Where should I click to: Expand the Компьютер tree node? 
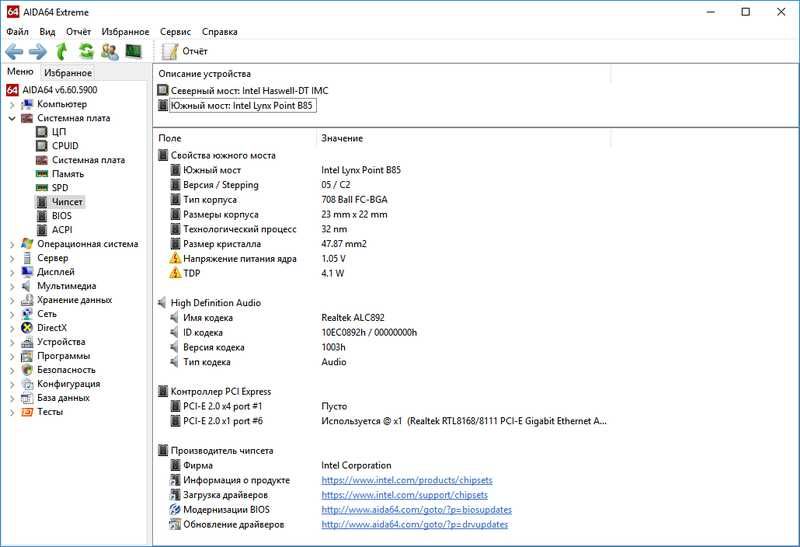[12, 105]
